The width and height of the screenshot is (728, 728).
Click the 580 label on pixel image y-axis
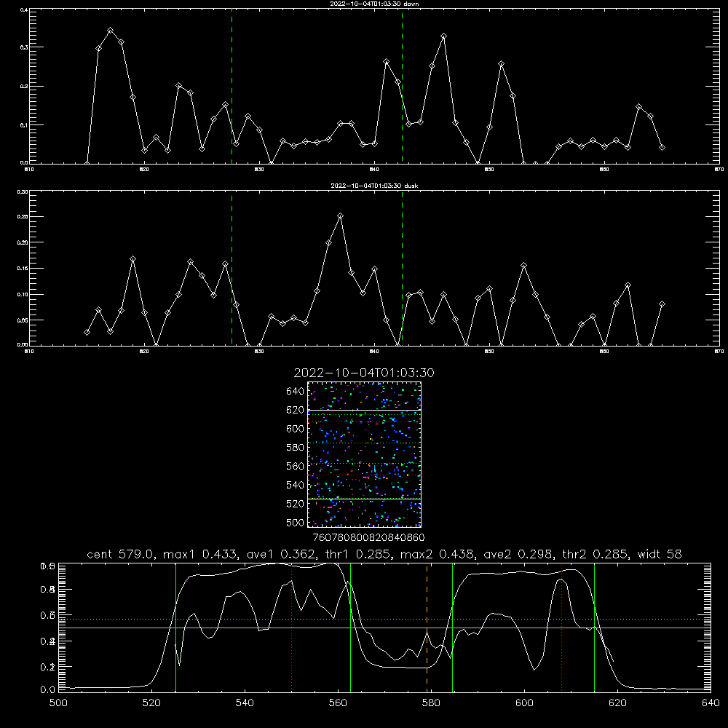click(x=296, y=448)
